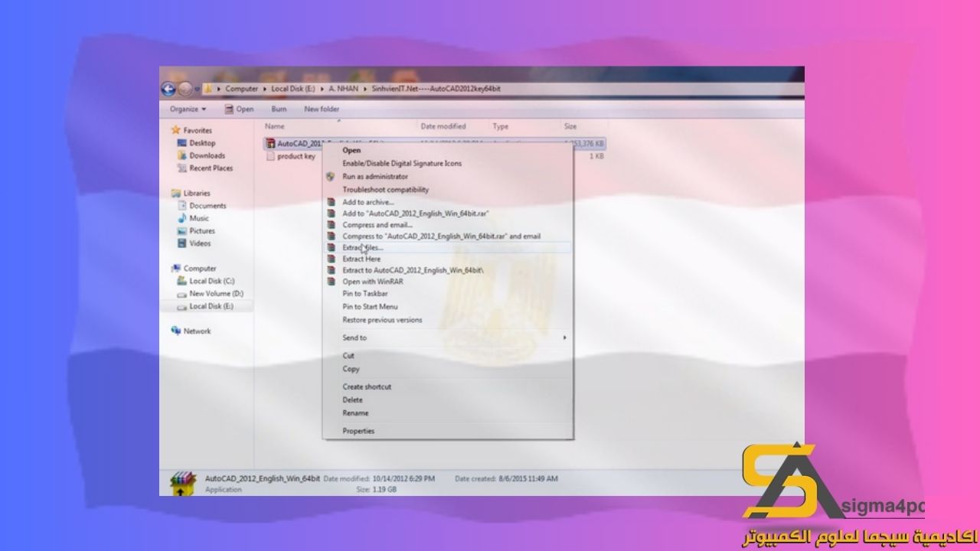Click the icon on the Open toolbar button
The width and height of the screenshot is (980, 551).
tap(228, 109)
